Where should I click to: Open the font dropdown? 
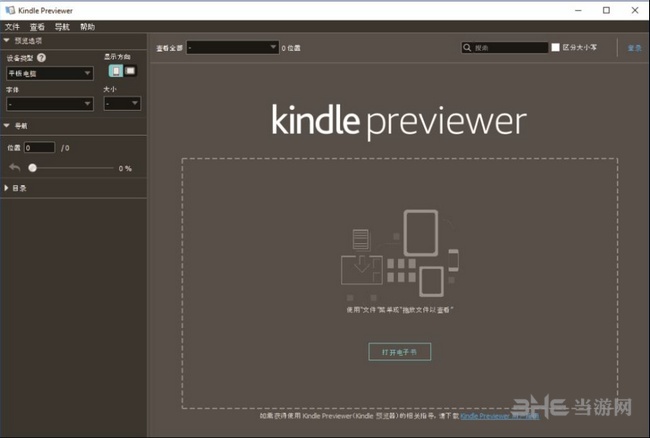pos(50,104)
